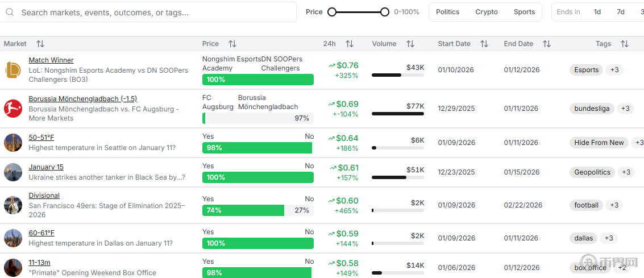Sort by End Date arrows
Viewport: 644px width, 278px height.
547,44
